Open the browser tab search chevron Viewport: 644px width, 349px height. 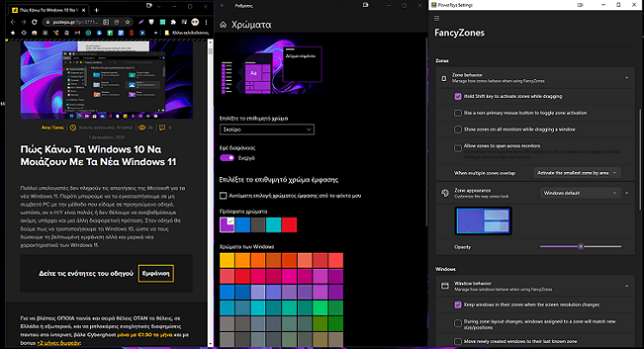pyautogui.click(x=159, y=7)
